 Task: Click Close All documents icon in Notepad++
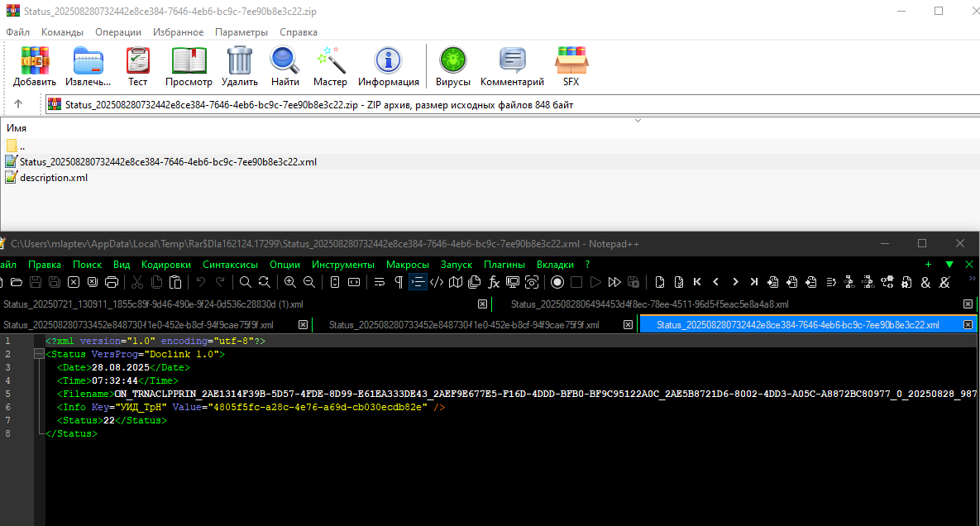coord(93,282)
